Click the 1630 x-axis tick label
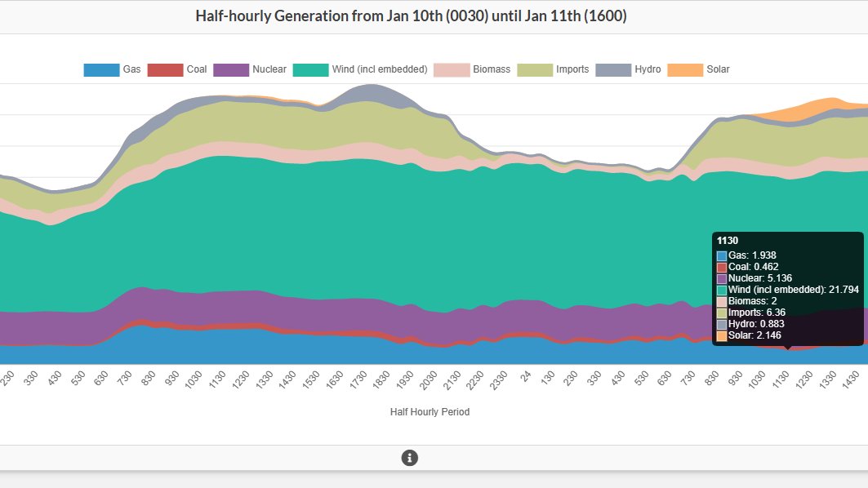 click(334, 379)
